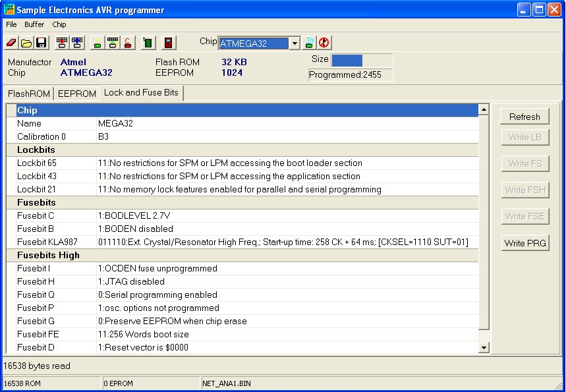
Task: Click the scrollbar down arrow in fuse list
Action: pyautogui.click(x=484, y=347)
